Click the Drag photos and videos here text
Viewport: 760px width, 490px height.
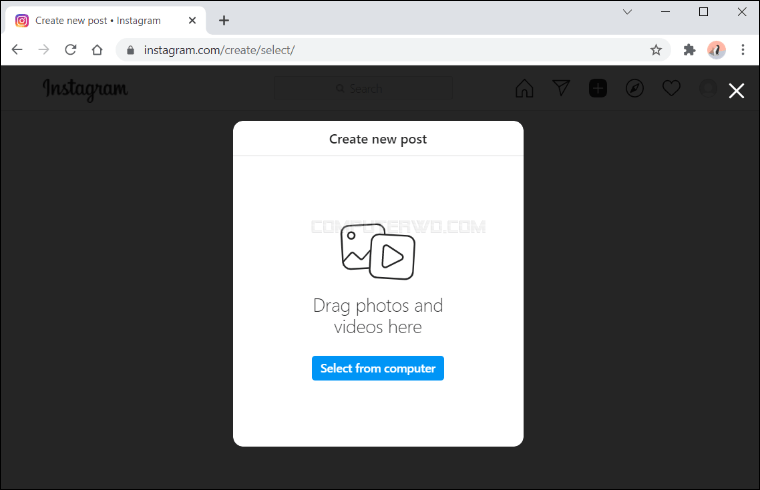pyautogui.click(x=378, y=316)
